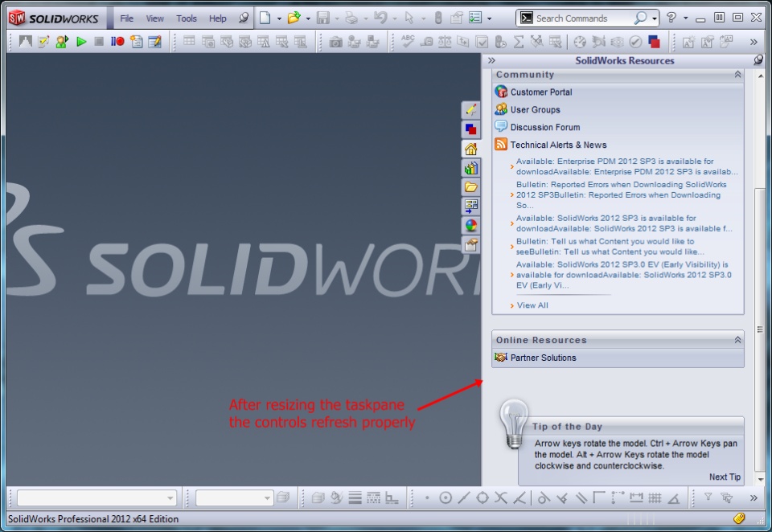
Task: Collapse the Community section
Action: (x=737, y=74)
